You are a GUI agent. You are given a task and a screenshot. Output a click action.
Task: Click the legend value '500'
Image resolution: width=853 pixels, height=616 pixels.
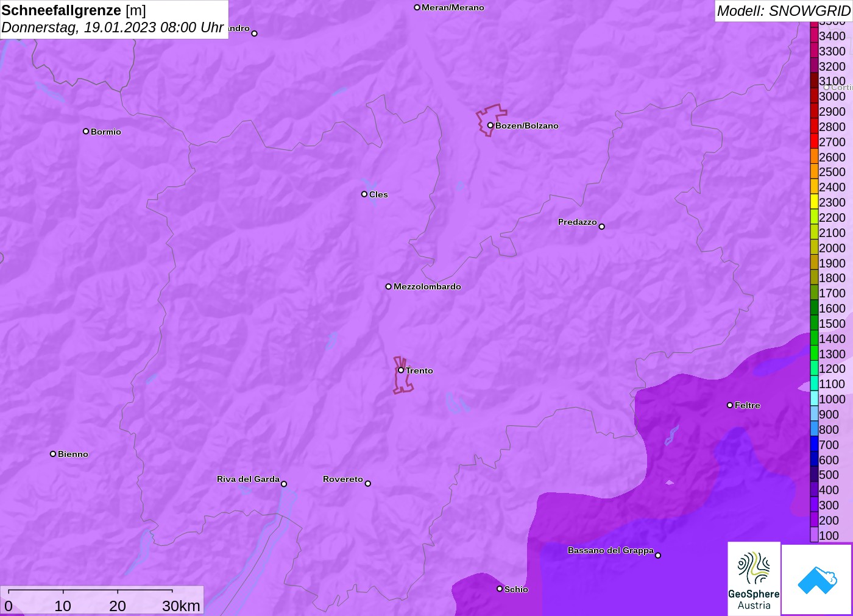[x=829, y=475]
